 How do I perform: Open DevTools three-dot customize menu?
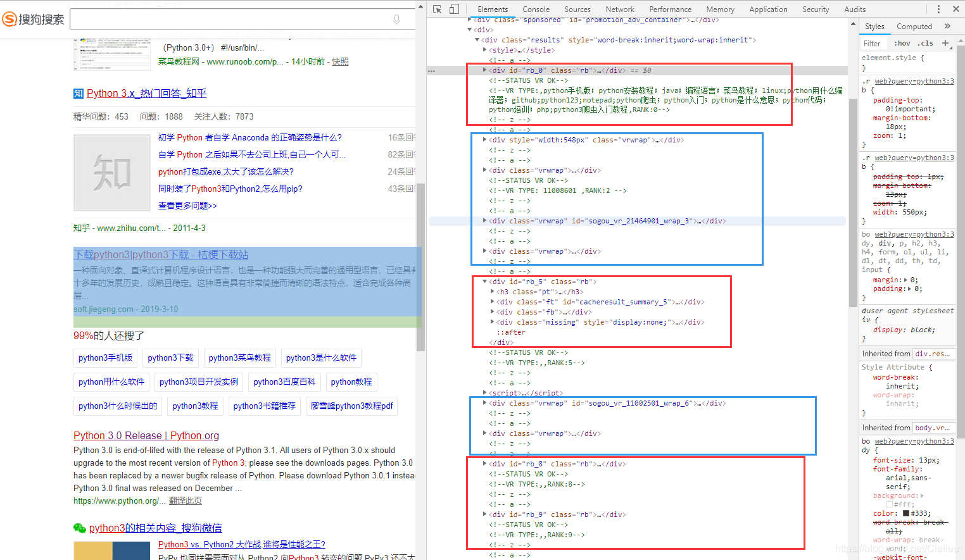tap(938, 9)
